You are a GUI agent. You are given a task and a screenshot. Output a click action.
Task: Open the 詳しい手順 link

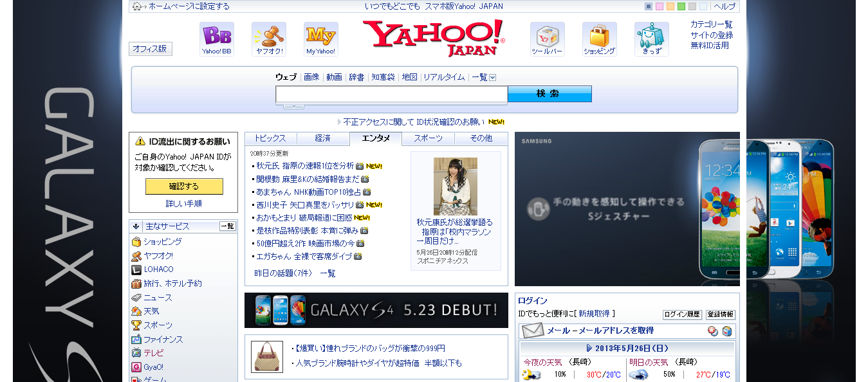pyautogui.click(x=184, y=203)
